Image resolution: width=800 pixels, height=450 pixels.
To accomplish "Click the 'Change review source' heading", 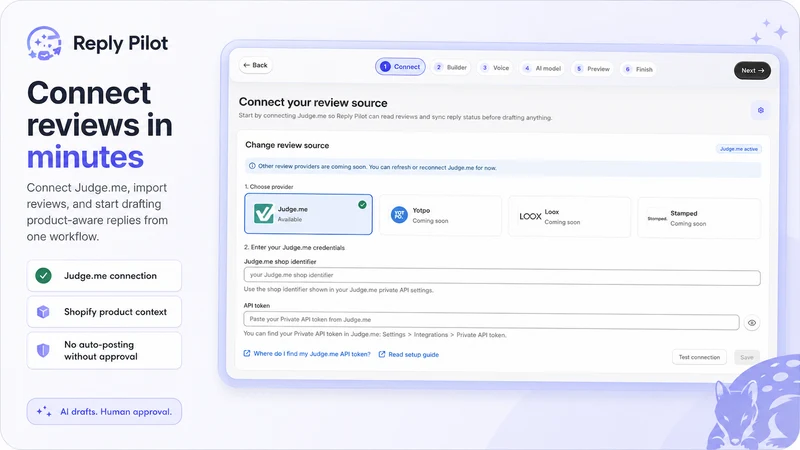I will [287, 145].
